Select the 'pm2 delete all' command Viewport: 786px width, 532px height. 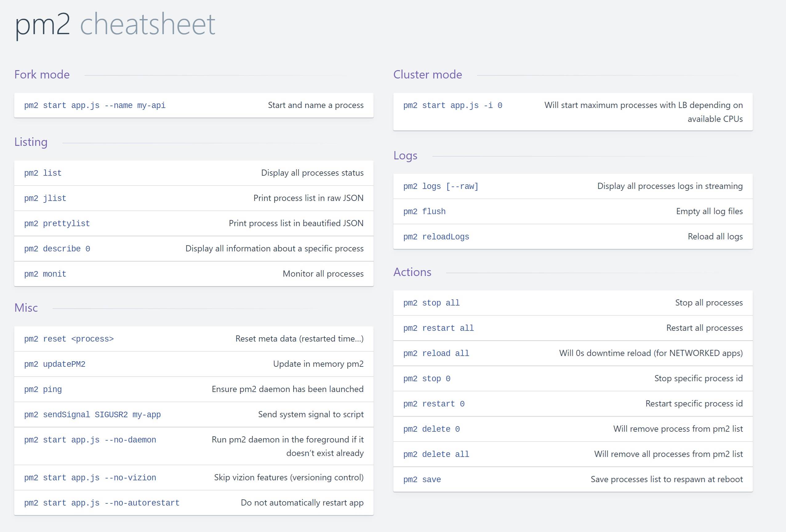(436, 454)
